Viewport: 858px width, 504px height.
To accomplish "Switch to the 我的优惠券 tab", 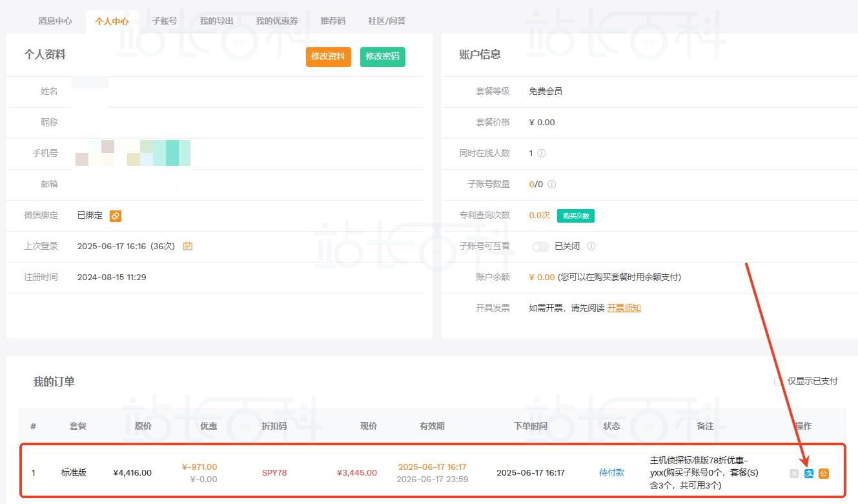I will click(x=275, y=20).
